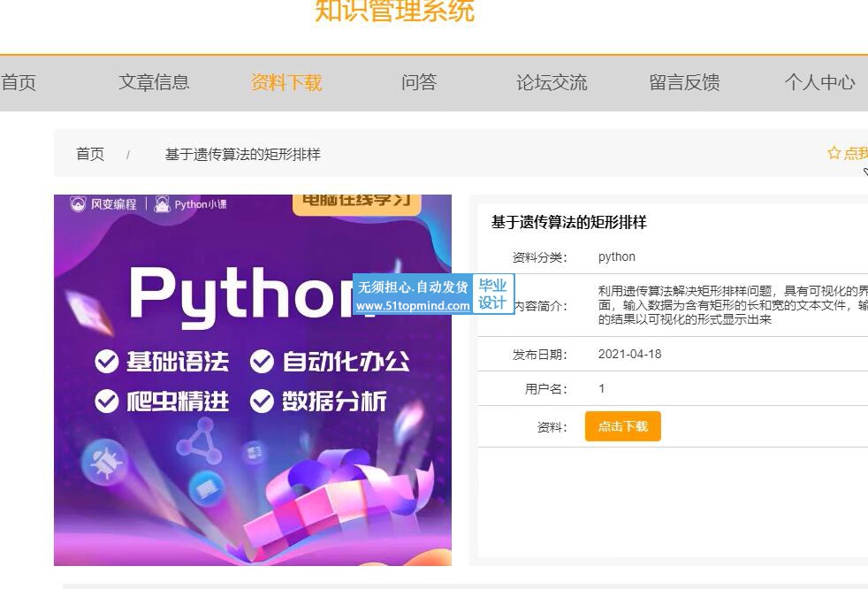868x589 pixels.
Task: Click the 资料分类: label
Action: click(x=540, y=257)
